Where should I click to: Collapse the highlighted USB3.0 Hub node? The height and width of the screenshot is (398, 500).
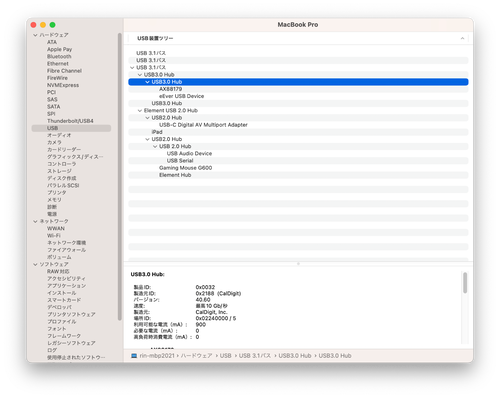point(147,82)
